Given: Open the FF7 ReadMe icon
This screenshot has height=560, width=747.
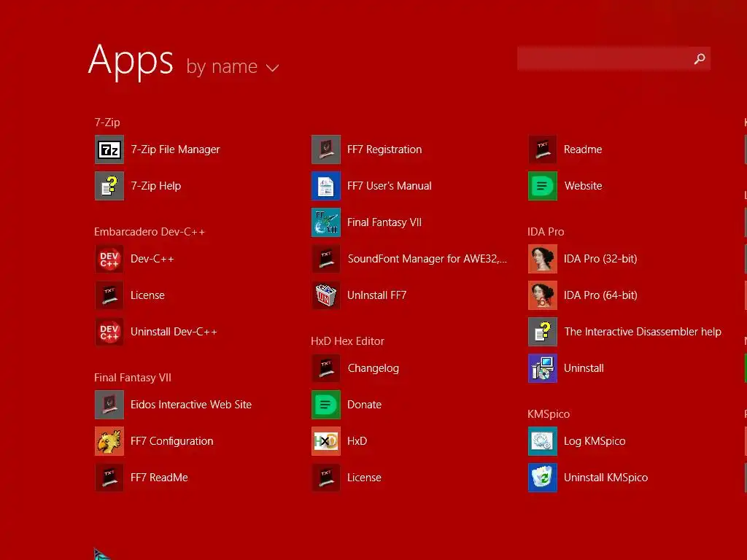Looking at the screenshot, I should [109, 478].
